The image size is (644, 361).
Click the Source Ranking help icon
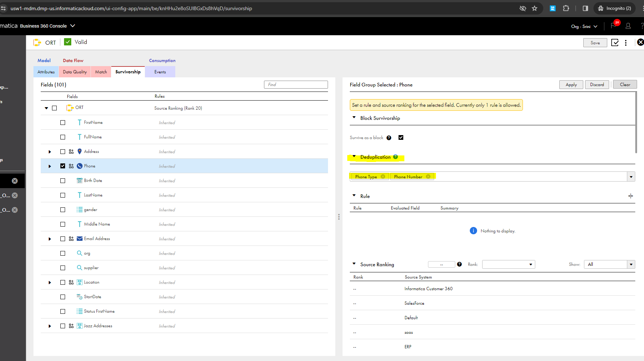tap(459, 264)
